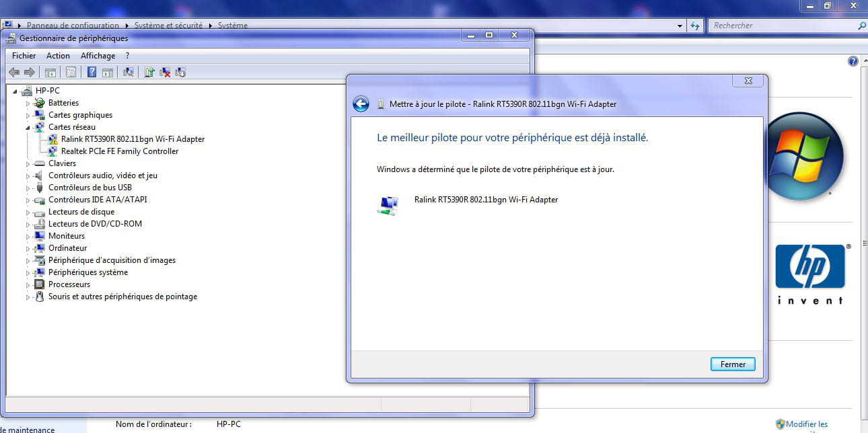Expand the Claviers node
Screen dimensions: 868x433
pyautogui.click(x=28, y=163)
